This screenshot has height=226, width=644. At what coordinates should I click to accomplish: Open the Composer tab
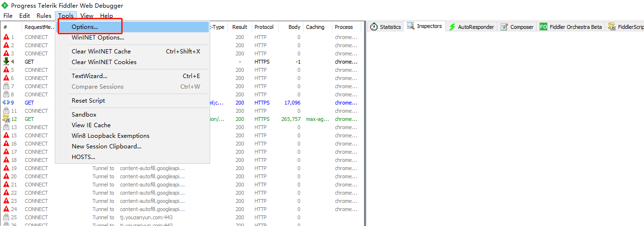click(517, 27)
